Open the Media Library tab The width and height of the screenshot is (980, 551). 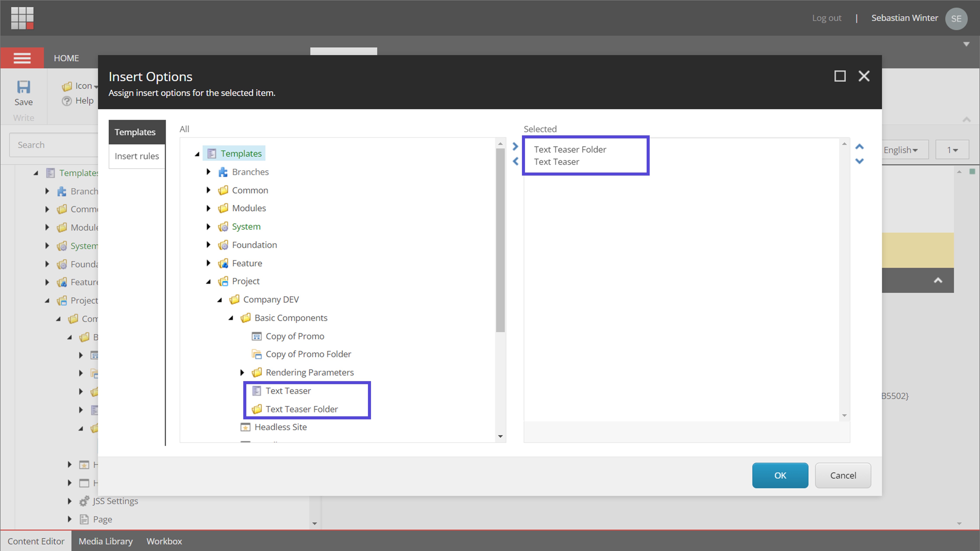pyautogui.click(x=105, y=541)
